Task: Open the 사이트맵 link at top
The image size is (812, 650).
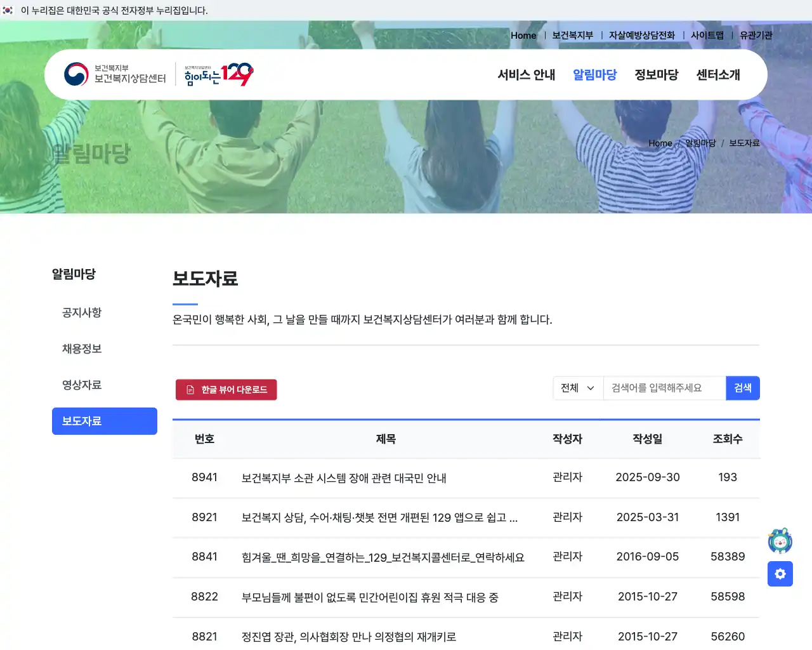Action: (707, 36)
